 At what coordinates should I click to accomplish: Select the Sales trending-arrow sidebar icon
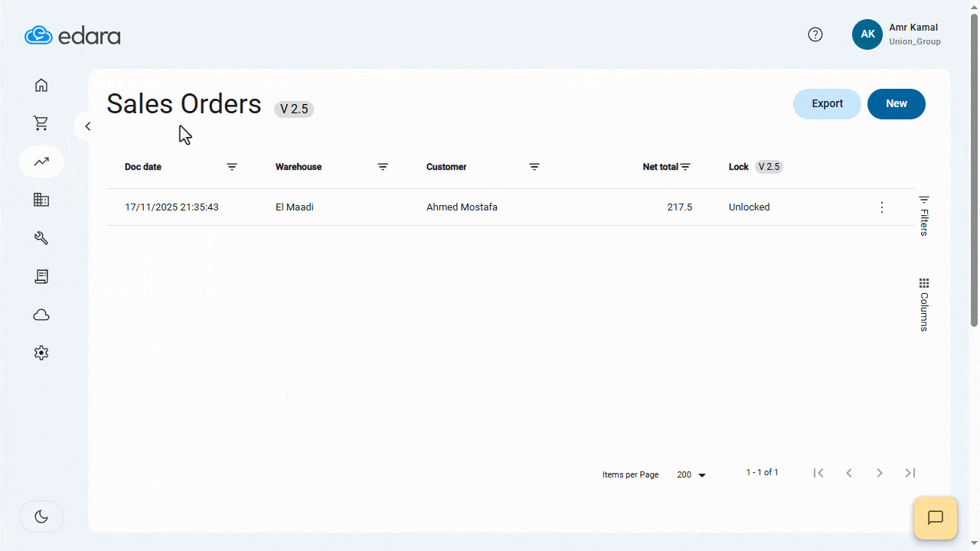pos(41,161)
